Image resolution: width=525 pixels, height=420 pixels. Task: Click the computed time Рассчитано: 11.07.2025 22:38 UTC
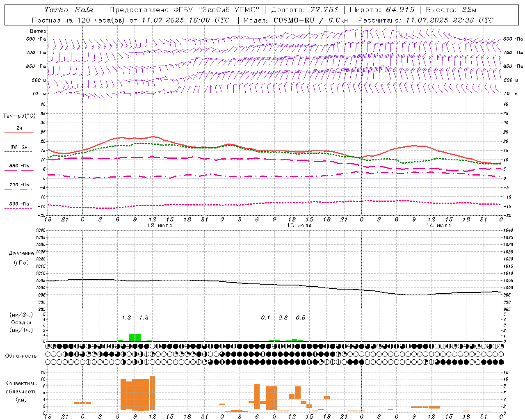[x=426, y=20]
